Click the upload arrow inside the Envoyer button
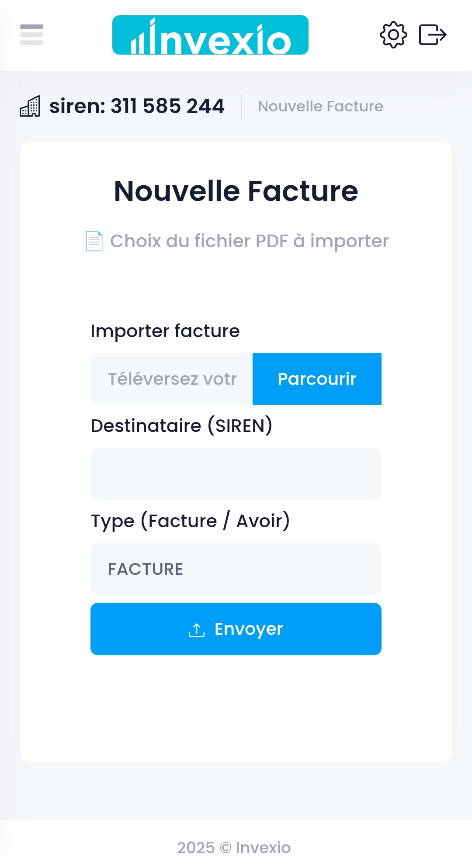The image size is (472, 868). click(196, 629)
